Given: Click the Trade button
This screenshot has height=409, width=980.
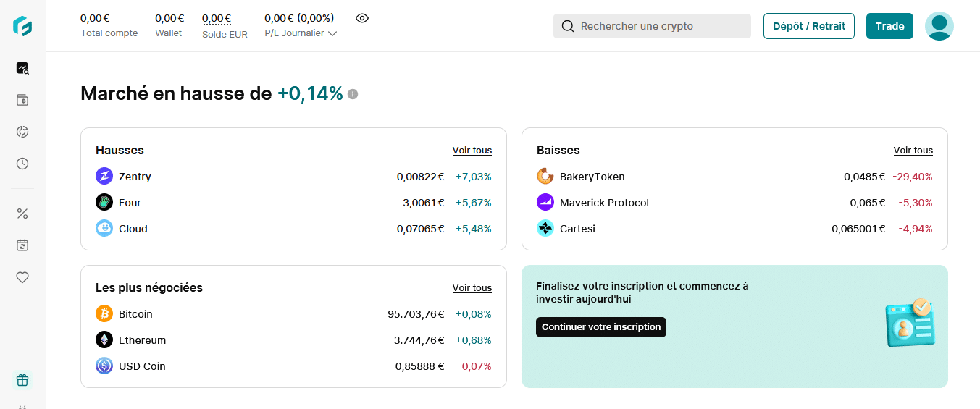Looking at the screenshot, I should [889, 26].
